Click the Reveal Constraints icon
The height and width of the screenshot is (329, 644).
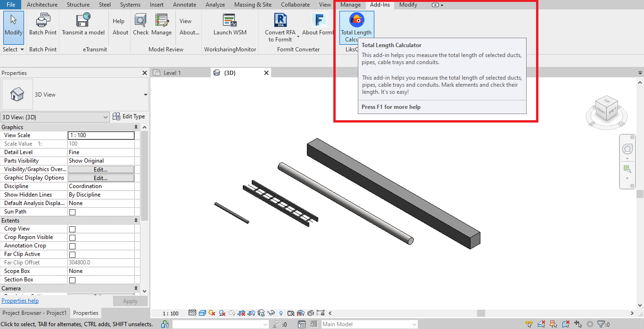(x=321, y=313)
